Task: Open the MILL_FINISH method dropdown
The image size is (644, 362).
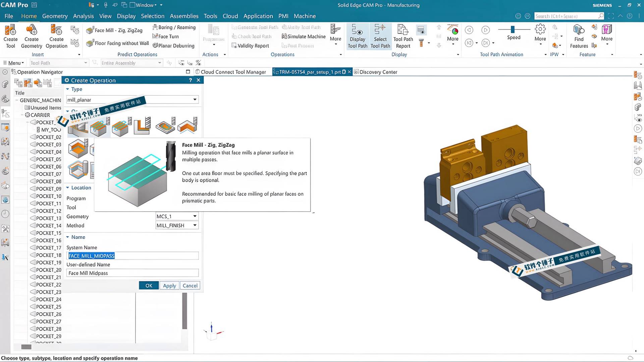Action: pyautogui.click(x=177, y=226)
